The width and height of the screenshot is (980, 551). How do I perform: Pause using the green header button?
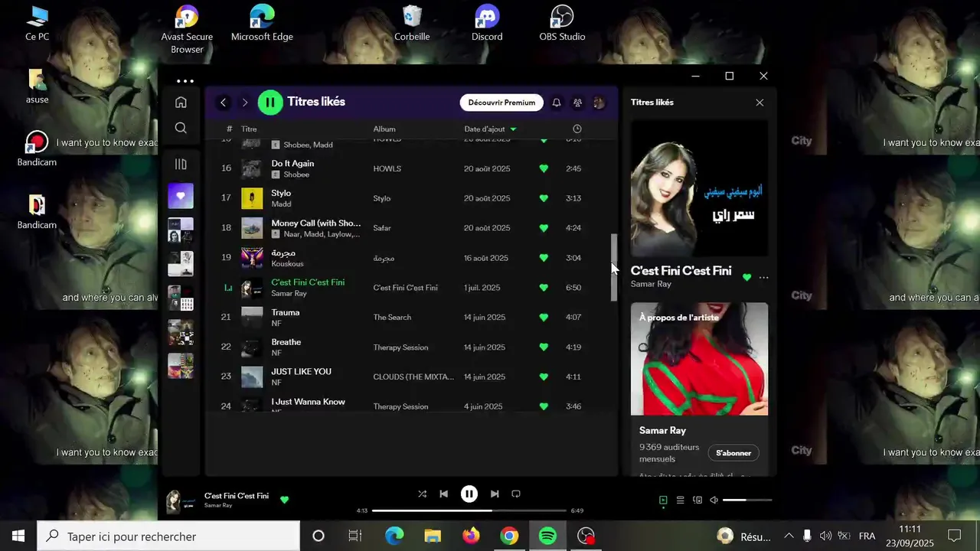pos(270,102)
